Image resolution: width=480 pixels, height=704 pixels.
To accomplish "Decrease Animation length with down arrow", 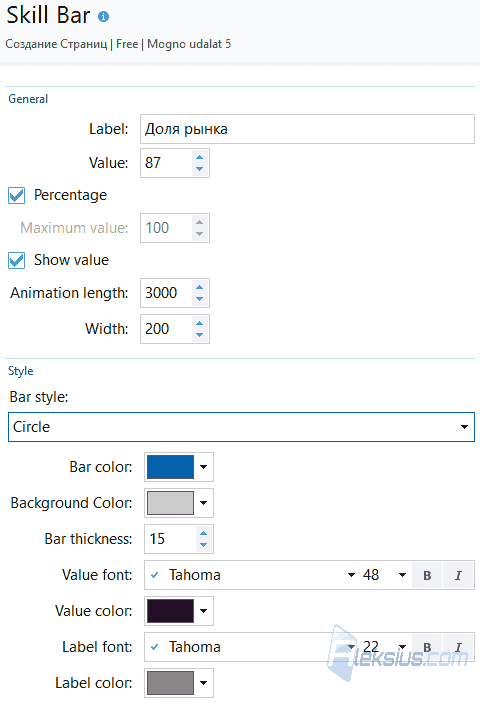I will coord(199,299).
